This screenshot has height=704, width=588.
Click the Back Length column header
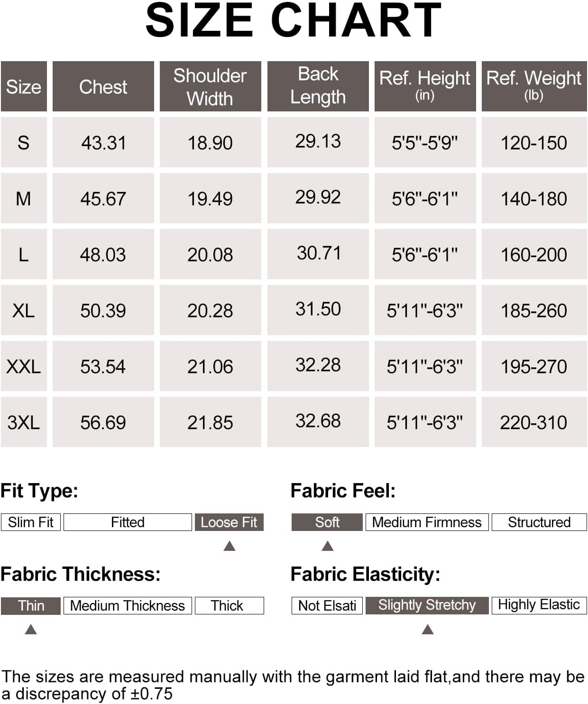point(318,86)
